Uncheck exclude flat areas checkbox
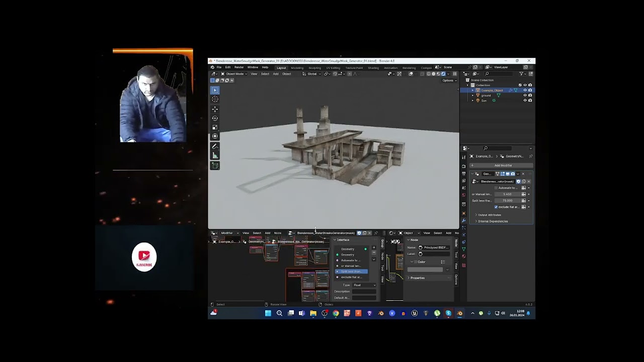Viewport: 644px width, 362px height. point(496,207)
